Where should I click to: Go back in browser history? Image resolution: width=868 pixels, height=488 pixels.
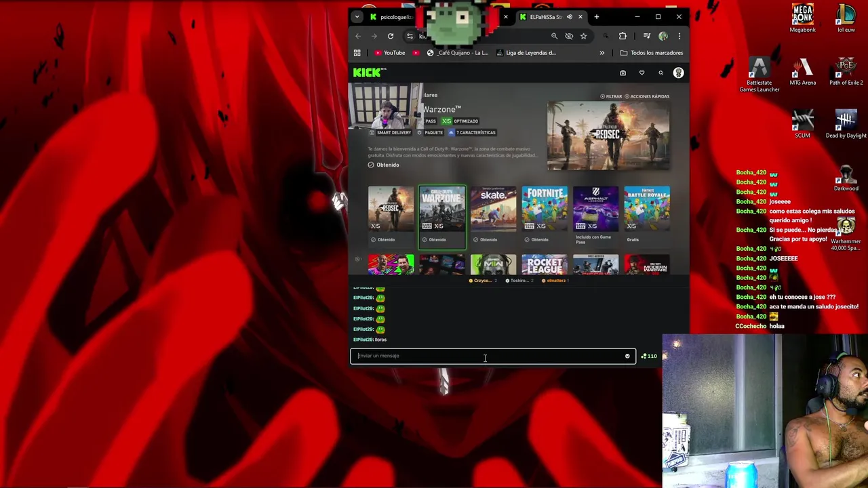tap(357, 36)
